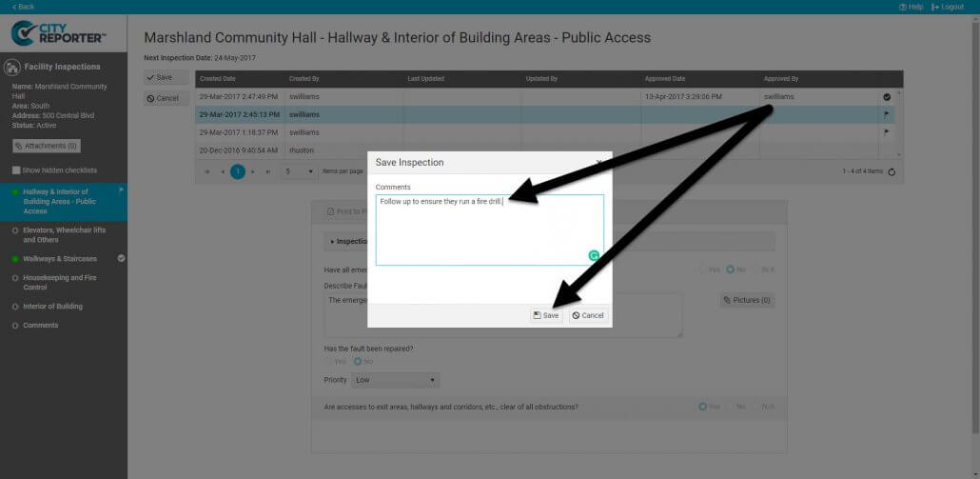980x479 pixels.
Task: Go to the last page of the grid
Action: pyautogui.click(x=267, y=171)
